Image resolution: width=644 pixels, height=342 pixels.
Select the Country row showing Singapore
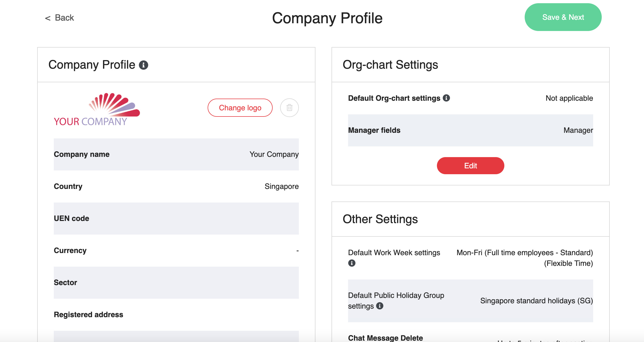point(176,186)
